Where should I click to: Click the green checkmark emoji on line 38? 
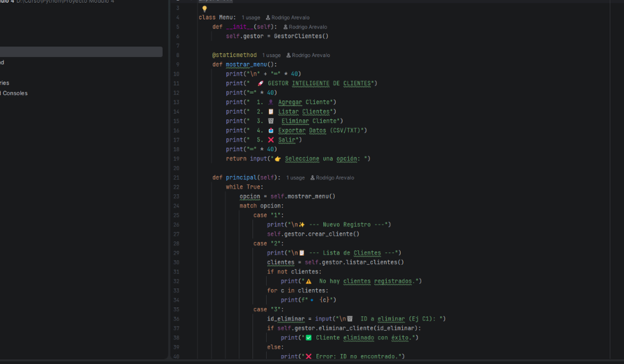(x=309, y=338)
